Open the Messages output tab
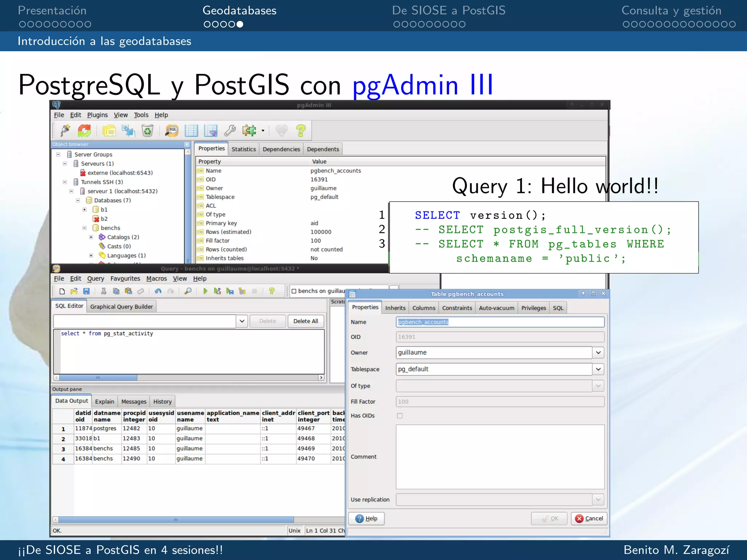747x560 pixels. [x=134, y=401]
